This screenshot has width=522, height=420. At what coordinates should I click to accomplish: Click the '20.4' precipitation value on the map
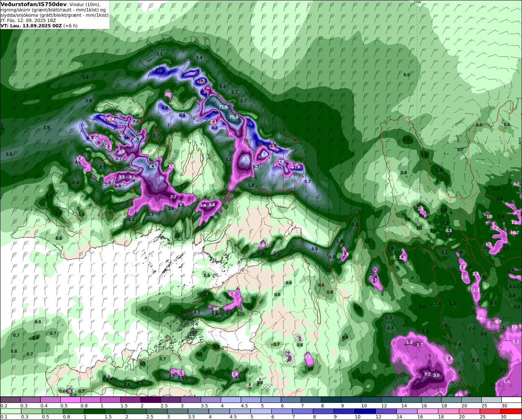(234, 117)
